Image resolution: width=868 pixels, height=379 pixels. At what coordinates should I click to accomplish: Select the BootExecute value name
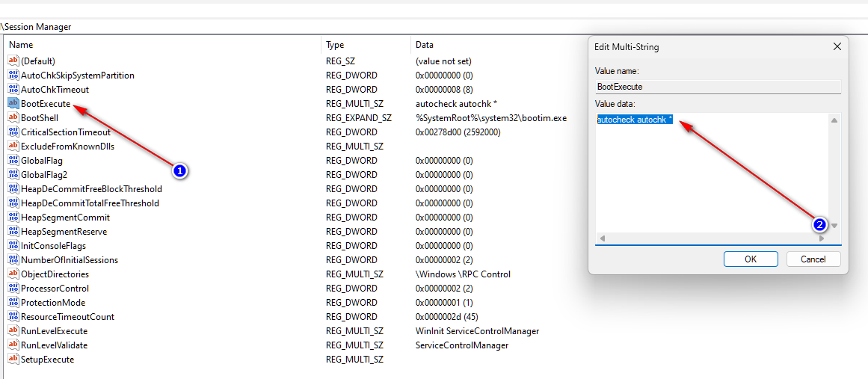click(x=46, y=103)
